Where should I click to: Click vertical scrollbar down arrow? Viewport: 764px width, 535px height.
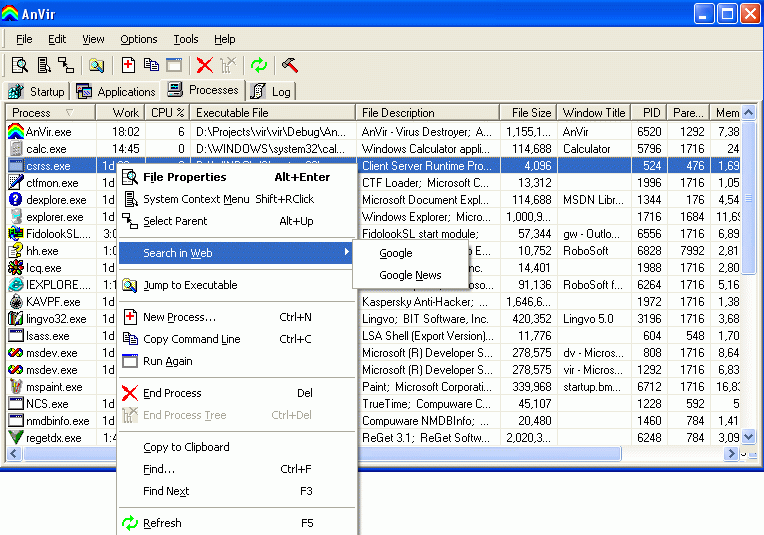[749, 437]
